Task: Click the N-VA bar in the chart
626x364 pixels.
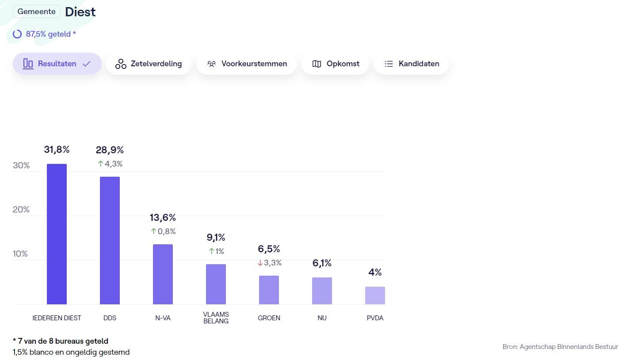Action: point(163,274)
